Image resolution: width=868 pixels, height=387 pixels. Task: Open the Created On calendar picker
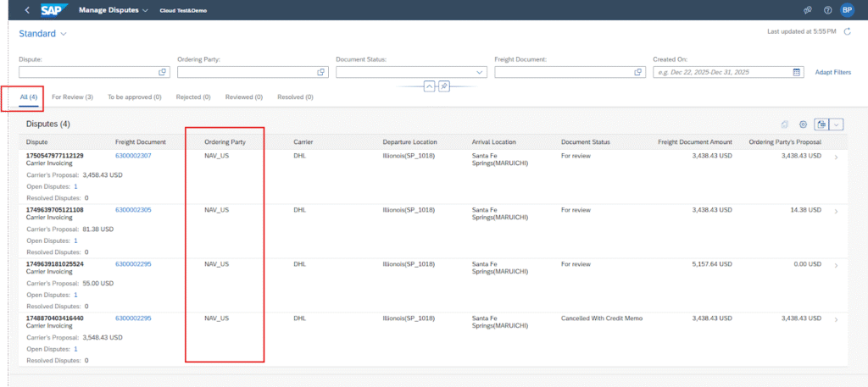click(x=797, y=72)
